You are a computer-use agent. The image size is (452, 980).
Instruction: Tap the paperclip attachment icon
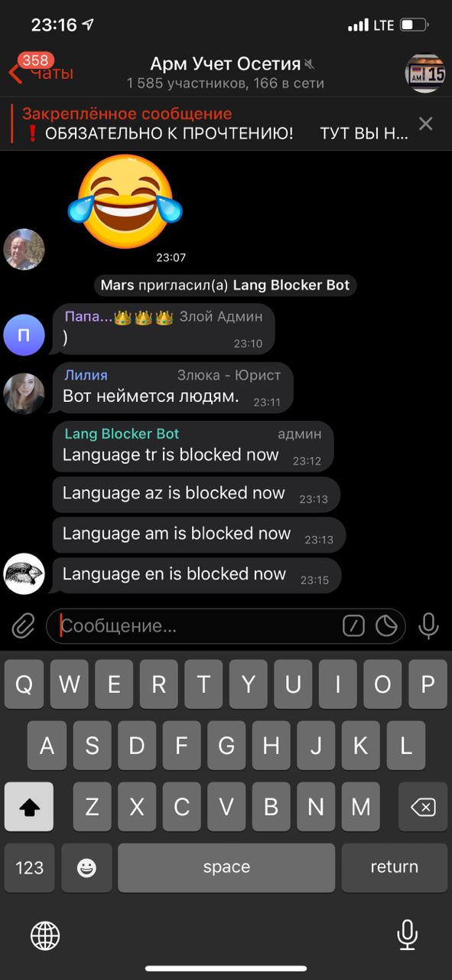pos(24,626)
